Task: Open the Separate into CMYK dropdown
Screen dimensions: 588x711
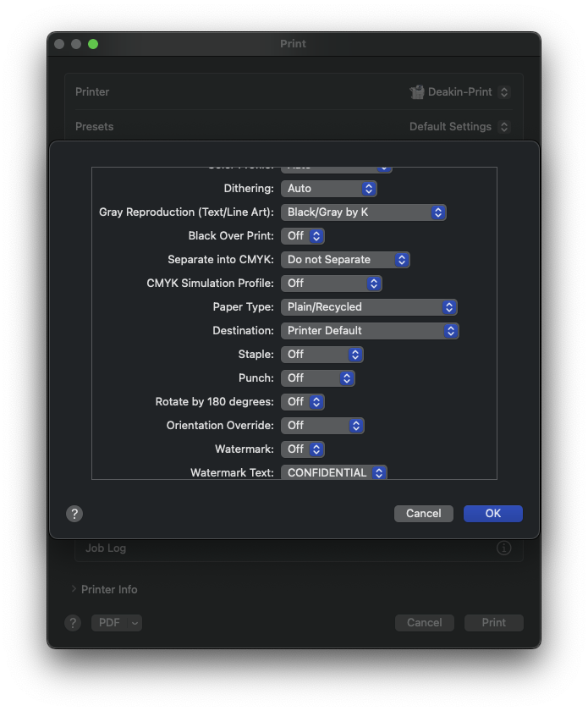Action: [345, 259]
